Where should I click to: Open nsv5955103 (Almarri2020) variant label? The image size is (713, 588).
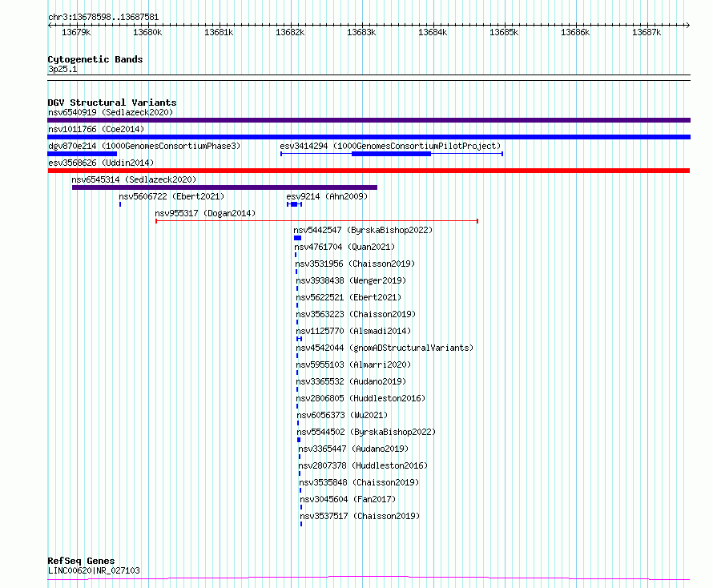coord(353,364)
